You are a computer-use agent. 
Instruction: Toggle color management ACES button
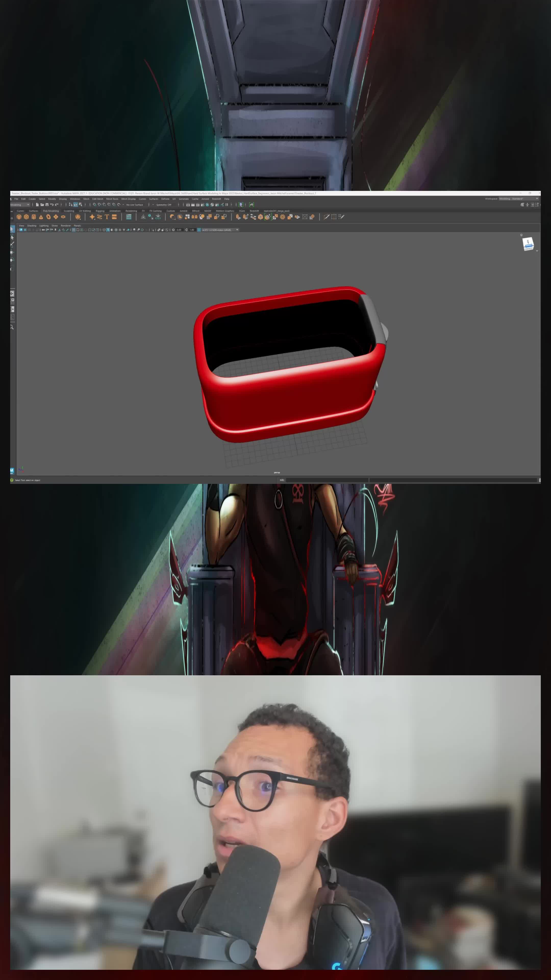[x=199, y=230]
